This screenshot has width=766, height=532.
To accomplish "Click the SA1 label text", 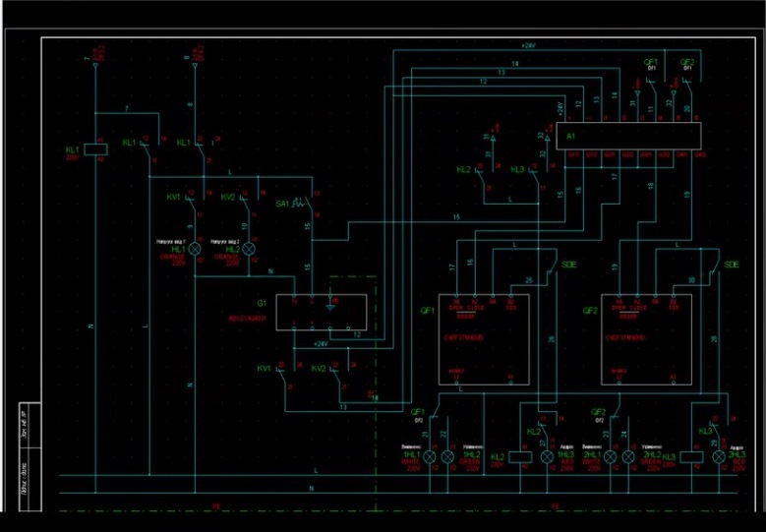I will coord(283,204).
